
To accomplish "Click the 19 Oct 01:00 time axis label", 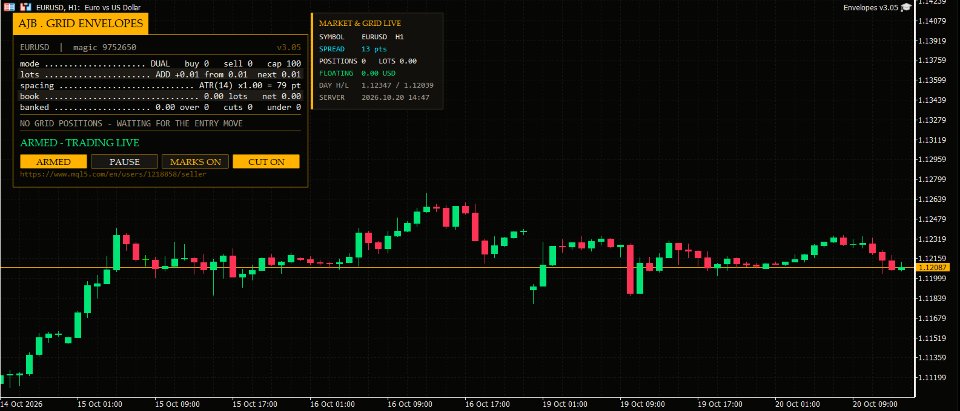I will (564, 404).
